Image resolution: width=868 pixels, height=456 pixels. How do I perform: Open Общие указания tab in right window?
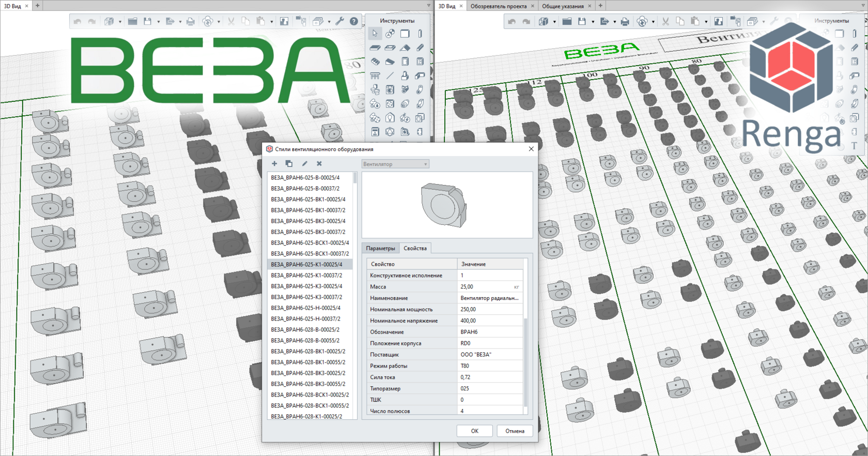pyautogui.click(x=563, y=6)
